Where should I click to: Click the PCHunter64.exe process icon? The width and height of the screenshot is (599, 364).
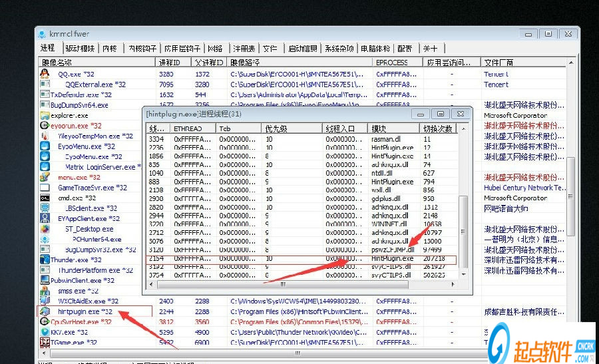(45, 239)
